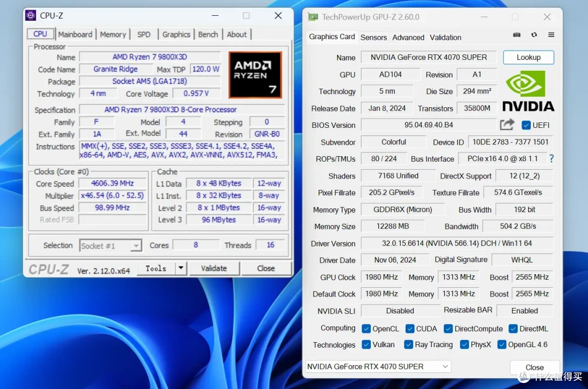The height and width of the screenshot is (389, 588).
Task: Click the Release Date Jan 8, 2024 field
Action: pos(387,108)
